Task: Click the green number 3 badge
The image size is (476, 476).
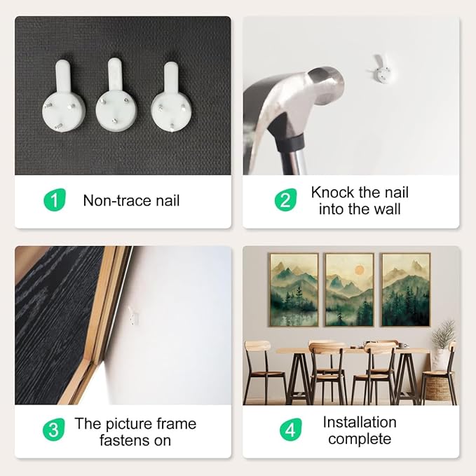Action: [54, 430]
